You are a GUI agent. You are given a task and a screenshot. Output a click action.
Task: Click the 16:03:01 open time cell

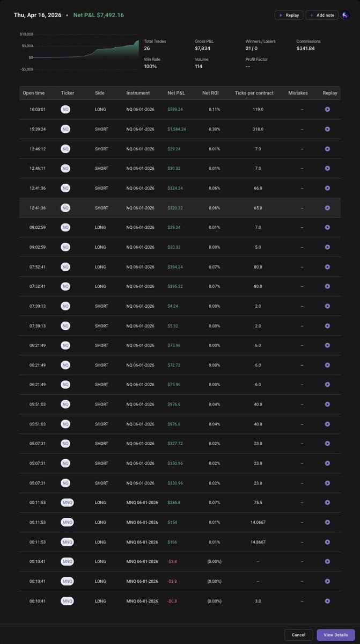pyautogui.click(x=38, y=110)
